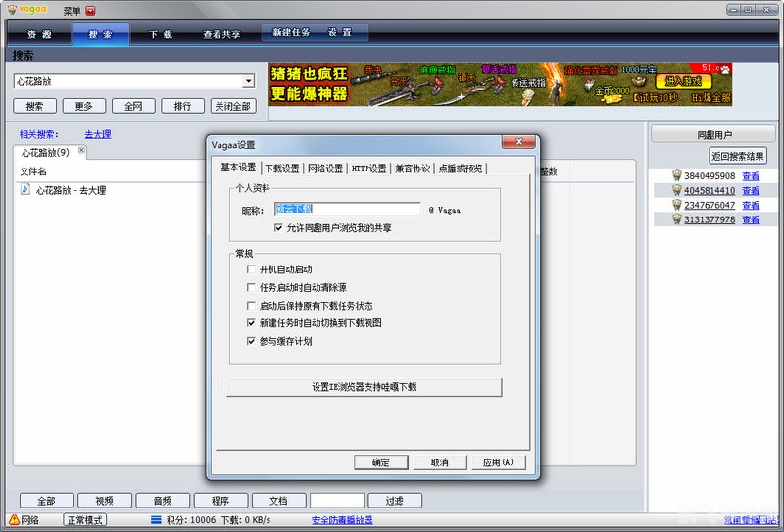
Task: Filter results by 全部
Action: coord(46,501)
